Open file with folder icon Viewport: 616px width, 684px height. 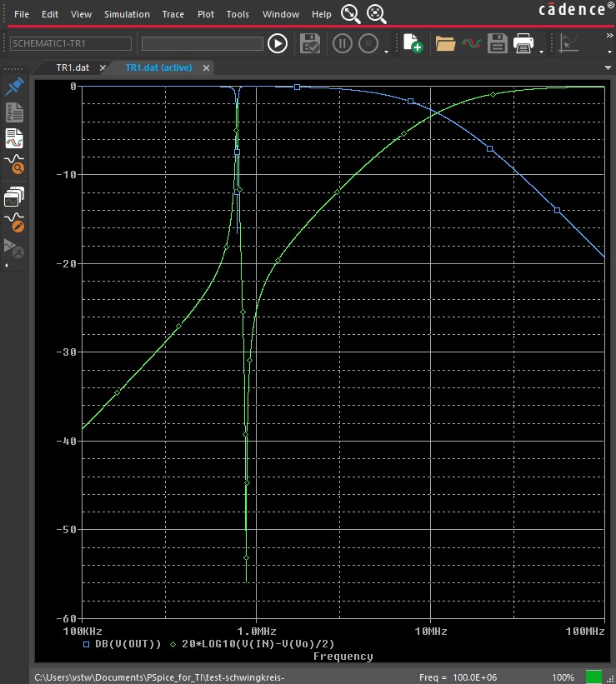pyautogui.click(x=445, y=43)
